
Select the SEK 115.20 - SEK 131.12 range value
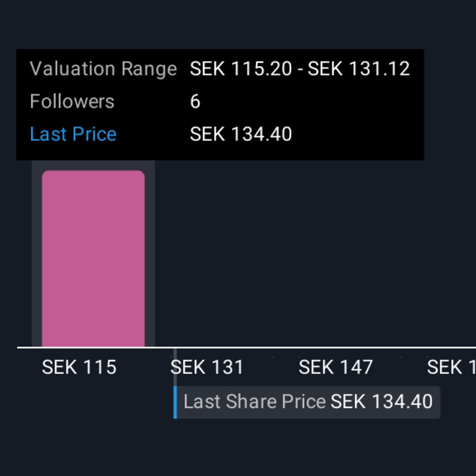click(300, 69)
